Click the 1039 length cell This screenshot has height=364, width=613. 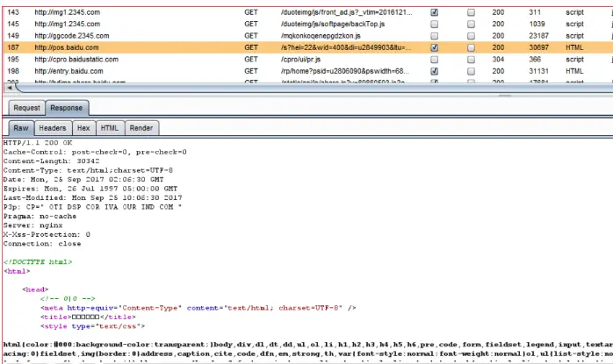(537, 24)
